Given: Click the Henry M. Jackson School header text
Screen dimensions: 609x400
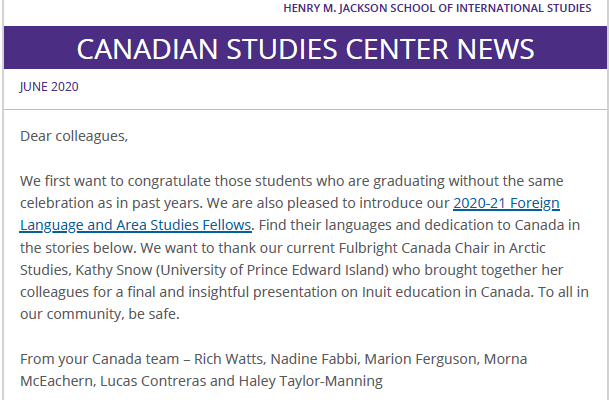Looking at the screenshot, I should click(x=437, y=8).
